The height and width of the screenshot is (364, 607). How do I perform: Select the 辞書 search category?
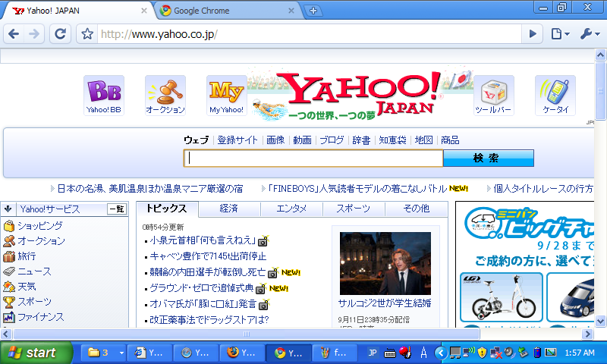click(x=361, y=140)
